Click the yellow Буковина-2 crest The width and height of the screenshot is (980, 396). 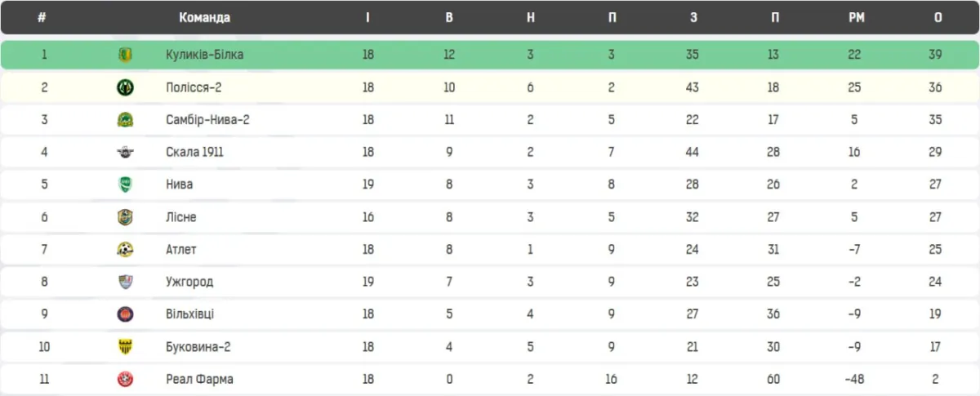[125, 346]
